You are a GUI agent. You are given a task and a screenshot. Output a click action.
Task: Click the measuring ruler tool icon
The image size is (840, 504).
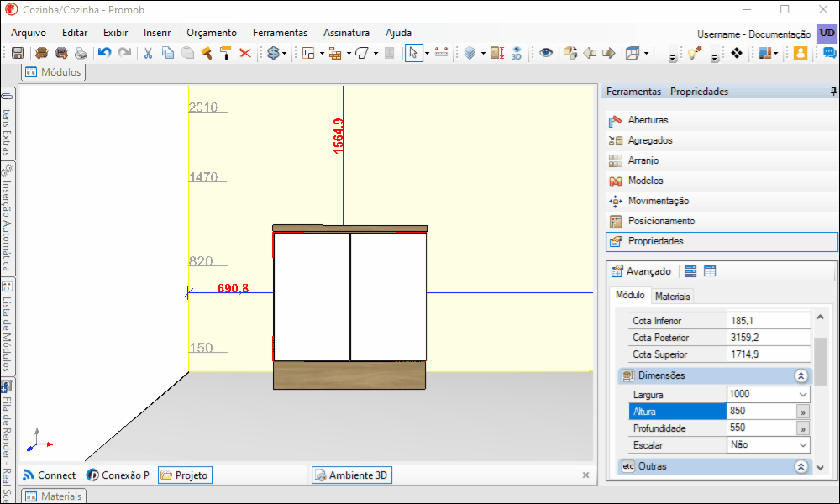pos(442,53)
